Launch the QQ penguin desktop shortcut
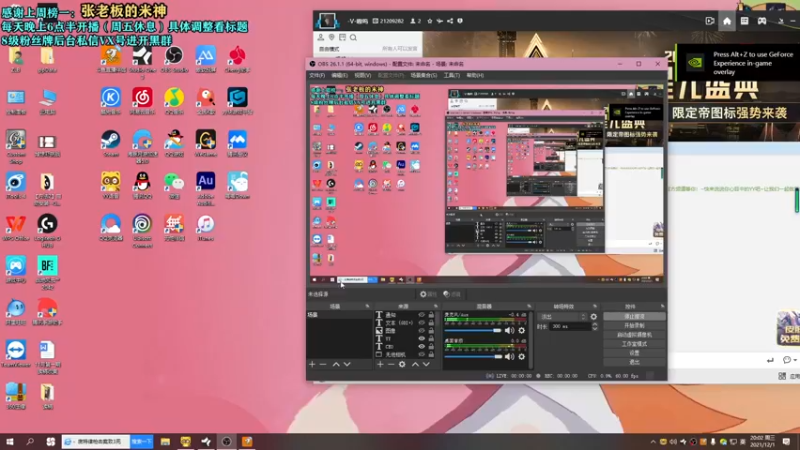Image resolution: width=800 pixels, height=450 pixels. (x=142, y=182)
